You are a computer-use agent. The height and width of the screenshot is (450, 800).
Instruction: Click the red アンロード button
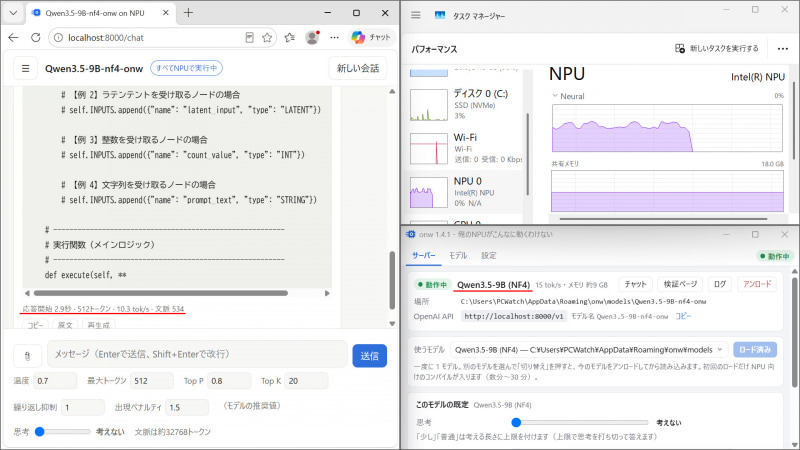[757, 284]
